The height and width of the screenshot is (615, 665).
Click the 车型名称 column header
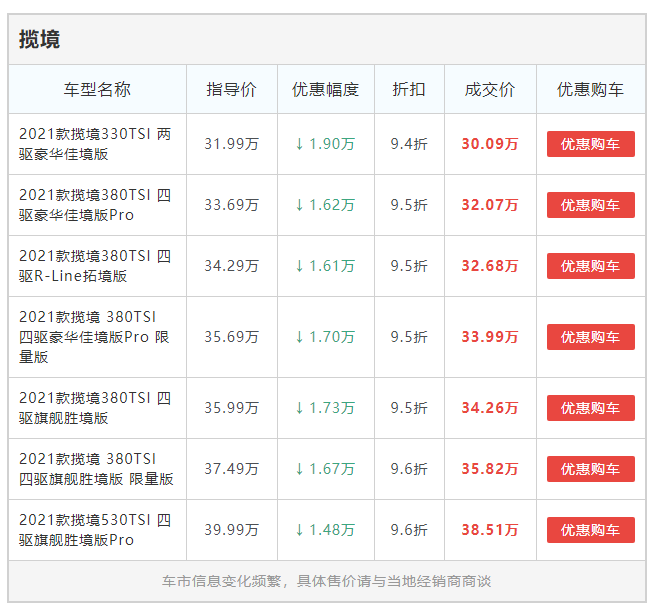97,89
